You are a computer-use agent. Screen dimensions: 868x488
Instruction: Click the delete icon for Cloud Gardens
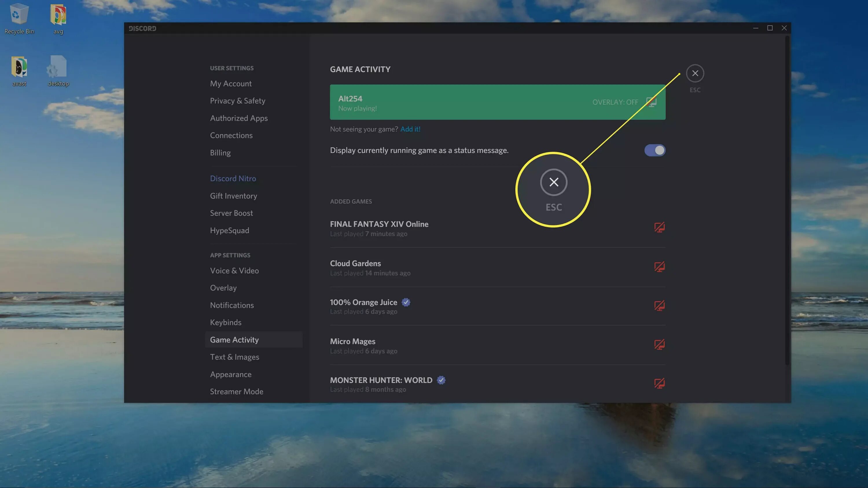pyautogui.click(x=659, y=267)
